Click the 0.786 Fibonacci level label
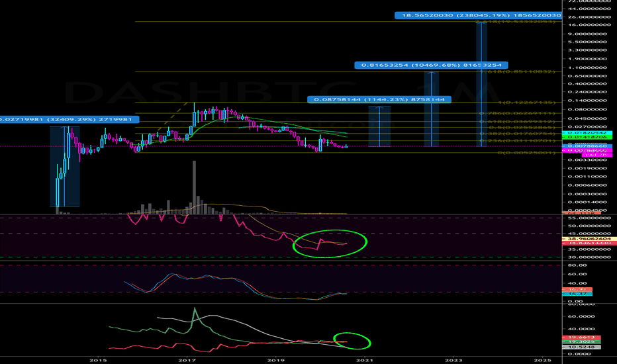 pos(518,113)
